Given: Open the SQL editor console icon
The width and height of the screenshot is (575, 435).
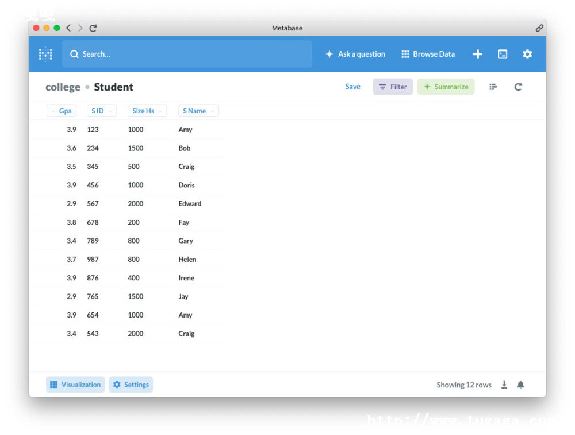Looking at the screenshot, I should [x=502, y=54].
